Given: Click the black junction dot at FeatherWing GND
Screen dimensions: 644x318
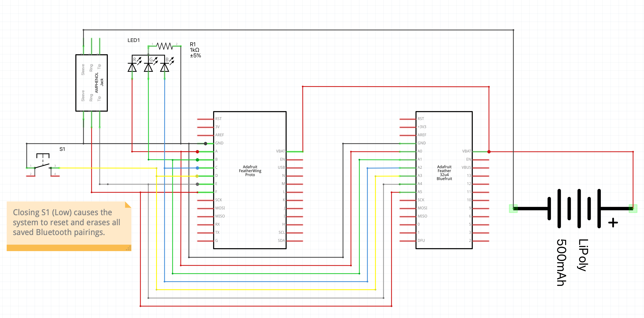Looking at the screenshot, I should (206, 143).
